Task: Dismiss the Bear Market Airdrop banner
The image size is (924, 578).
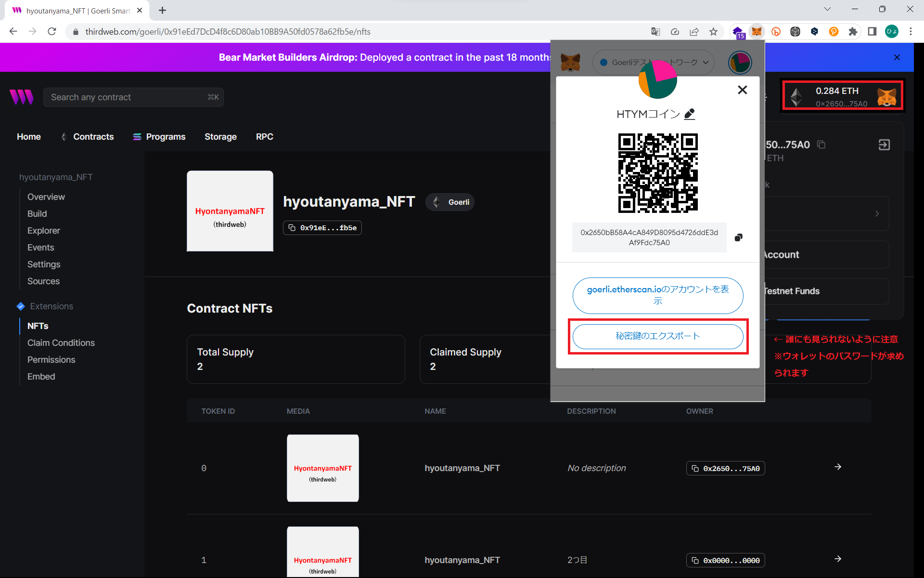Action: (897, 57)
